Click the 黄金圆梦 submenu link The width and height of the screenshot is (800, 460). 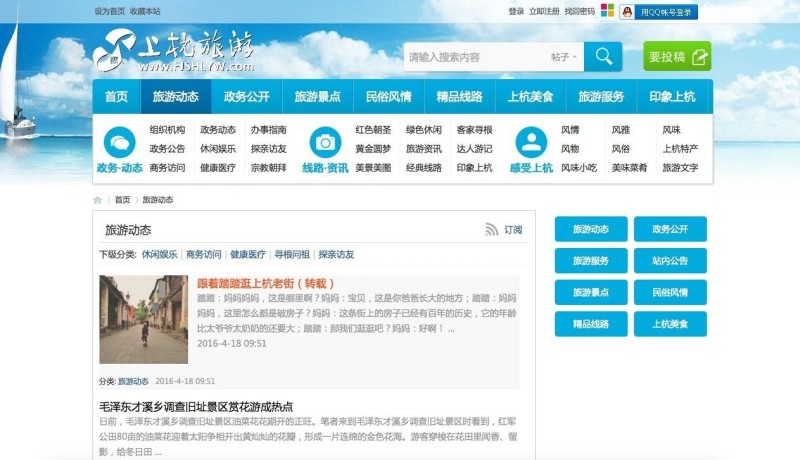point(373,149)
